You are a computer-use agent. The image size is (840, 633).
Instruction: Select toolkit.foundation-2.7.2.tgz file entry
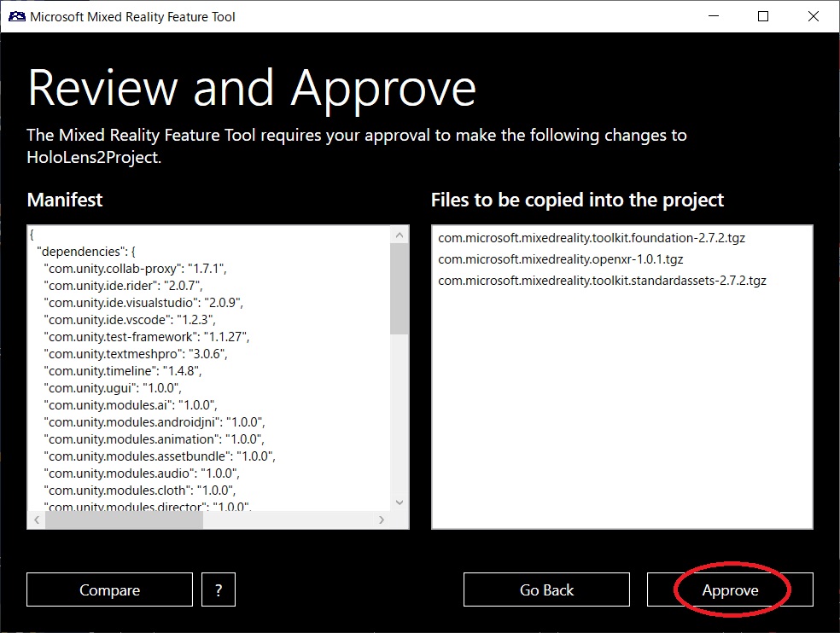592,238
